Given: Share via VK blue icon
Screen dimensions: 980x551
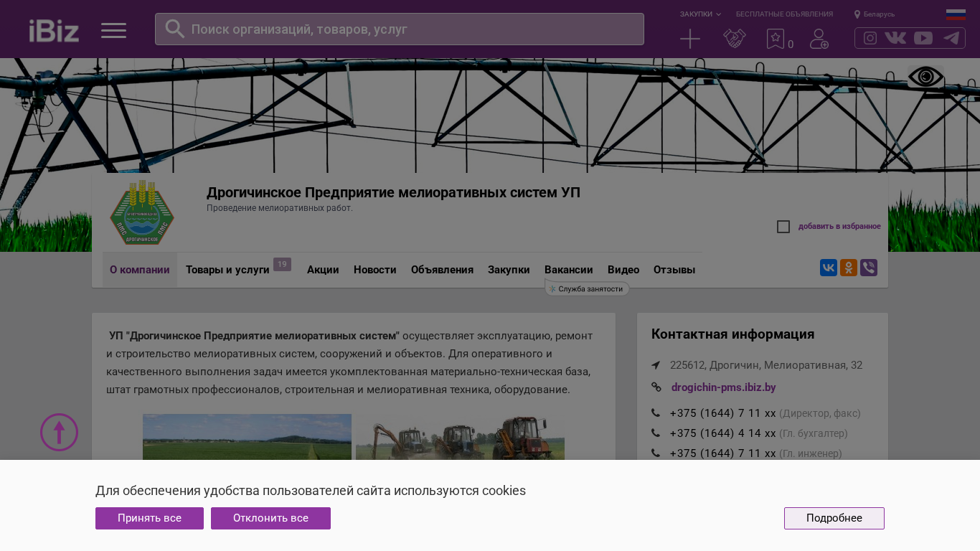Looking at the screenshot, I should coord(829,268).
